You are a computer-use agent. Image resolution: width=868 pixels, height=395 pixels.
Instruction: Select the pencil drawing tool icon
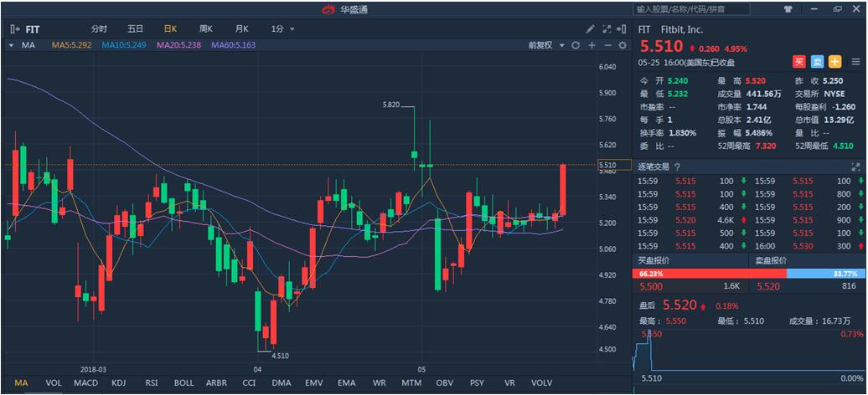click(x=590, y=28)
